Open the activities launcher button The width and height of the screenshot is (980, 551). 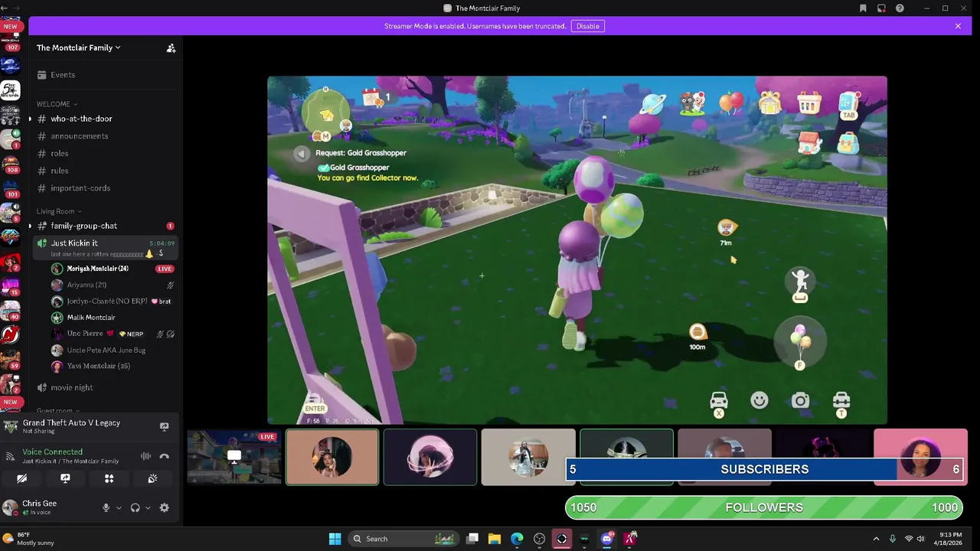(x=109, y=478)
